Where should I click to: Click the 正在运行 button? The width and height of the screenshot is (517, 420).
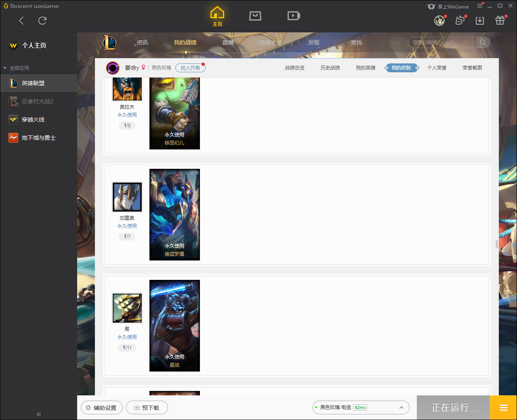pyautogui.click(x=454, y=408)
